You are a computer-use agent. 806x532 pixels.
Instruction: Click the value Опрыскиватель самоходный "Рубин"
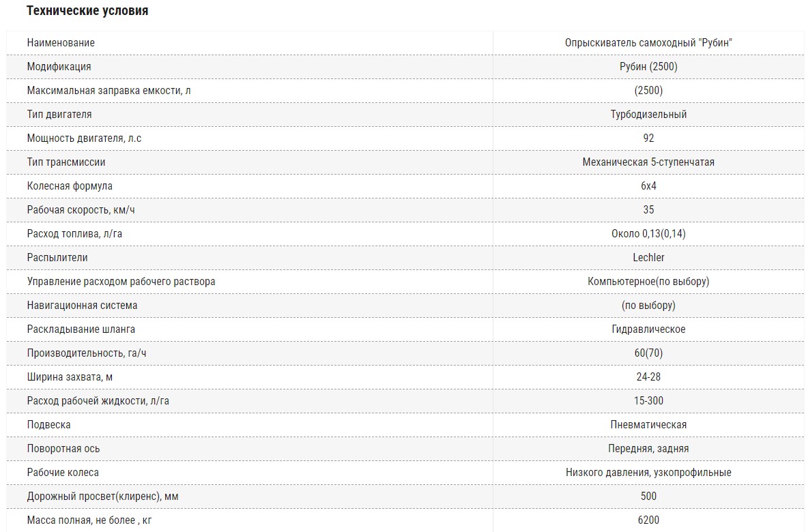pyautogui.click(x=648, y=42)
